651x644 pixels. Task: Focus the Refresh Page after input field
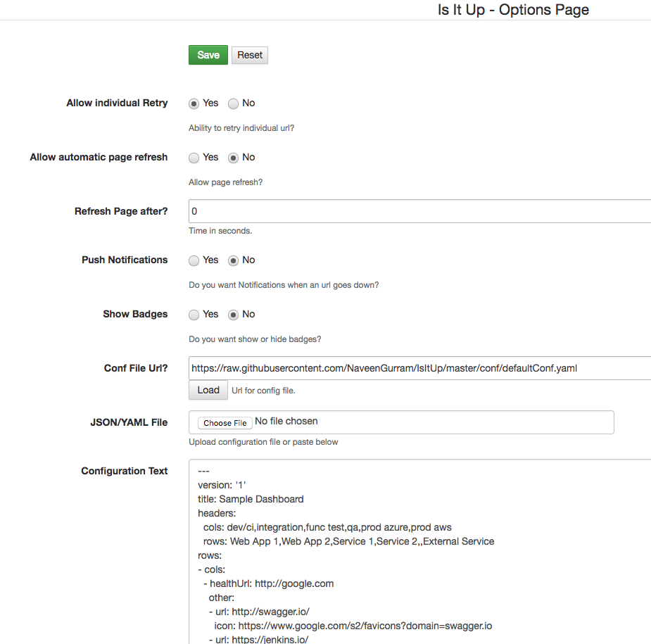pyautogui.click(x=419, y=211)
